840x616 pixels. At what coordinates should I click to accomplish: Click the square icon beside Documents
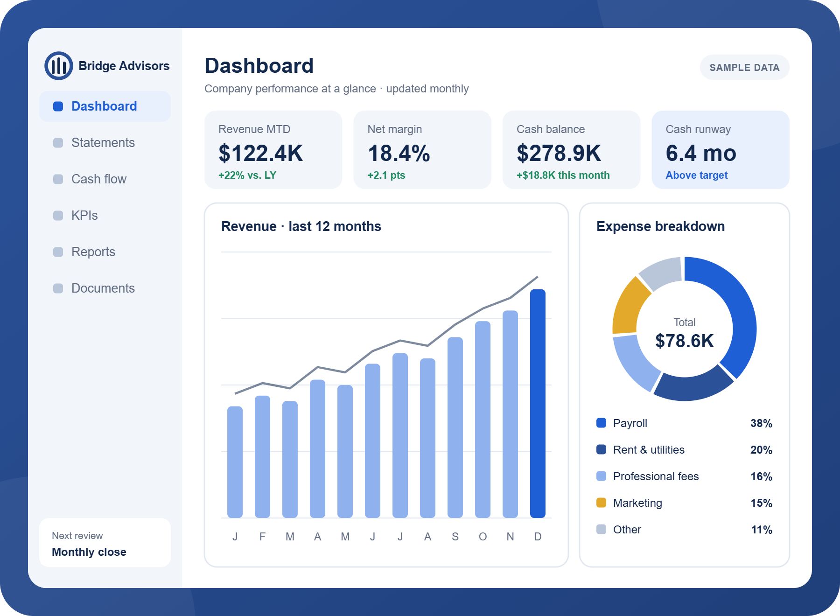(58, 288)
